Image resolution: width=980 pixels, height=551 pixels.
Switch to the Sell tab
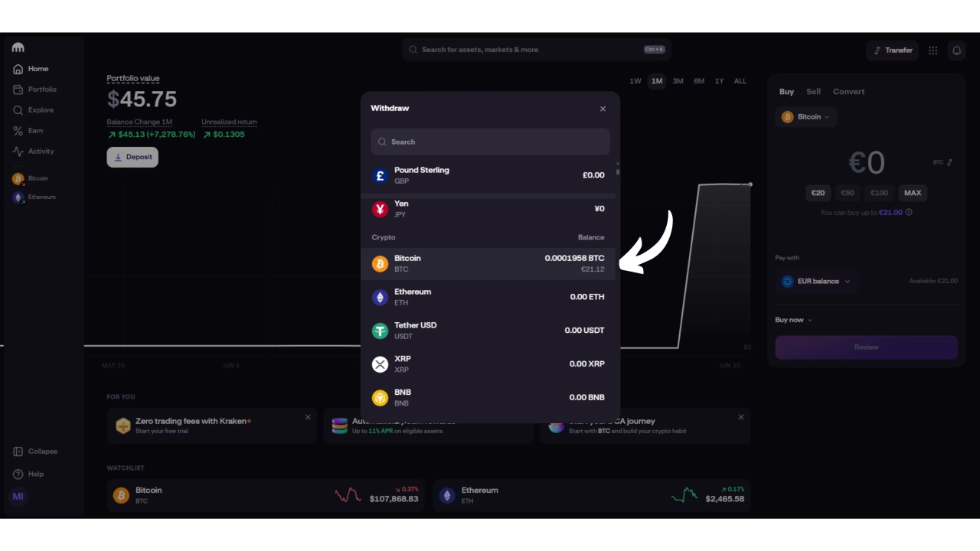point(813,92)
